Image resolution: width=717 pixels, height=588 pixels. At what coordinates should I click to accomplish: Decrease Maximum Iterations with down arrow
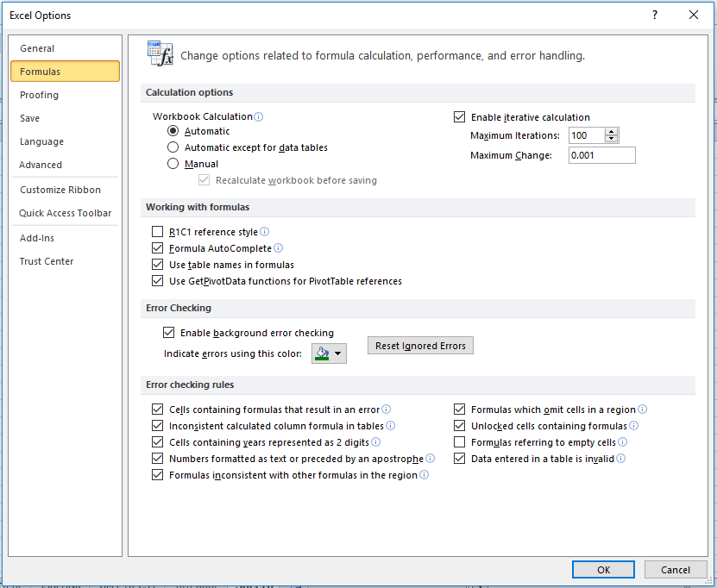(x=611, y=139)
